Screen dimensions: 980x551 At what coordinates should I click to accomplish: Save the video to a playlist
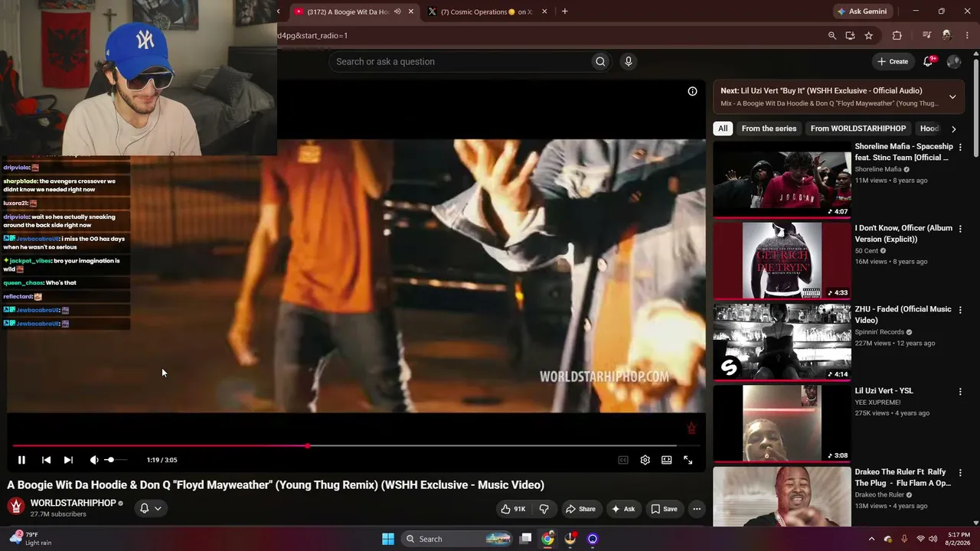coord(664,509)
